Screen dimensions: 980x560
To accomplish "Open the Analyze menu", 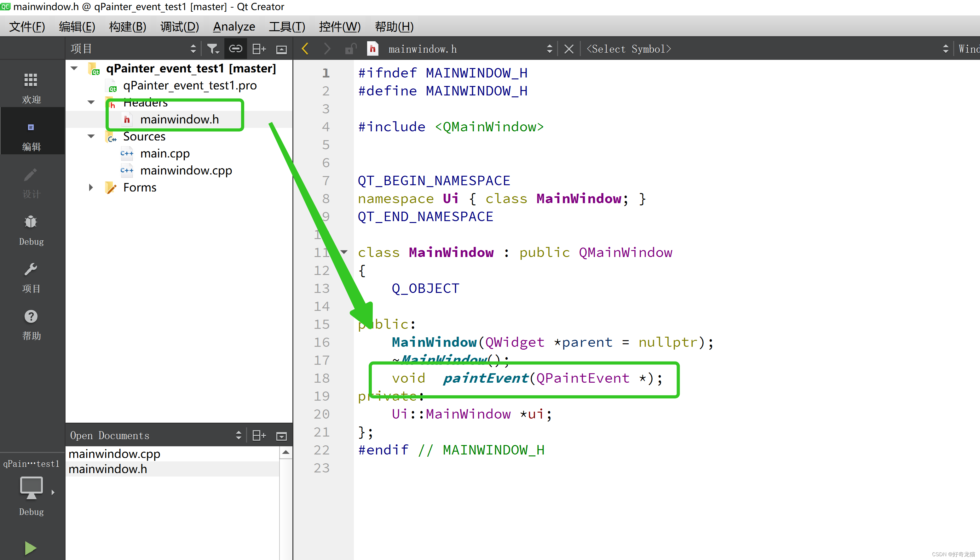I will coord(234,26).
